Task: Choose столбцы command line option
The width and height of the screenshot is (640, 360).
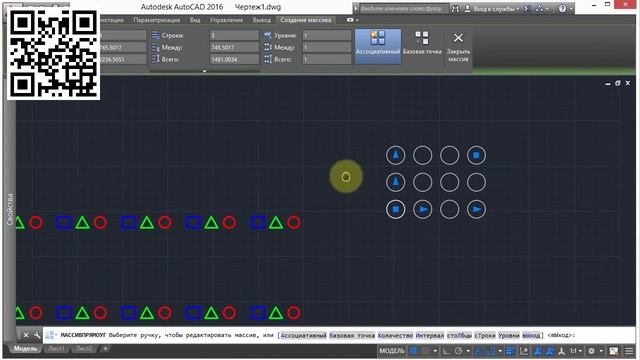Action: pos(459,336)
